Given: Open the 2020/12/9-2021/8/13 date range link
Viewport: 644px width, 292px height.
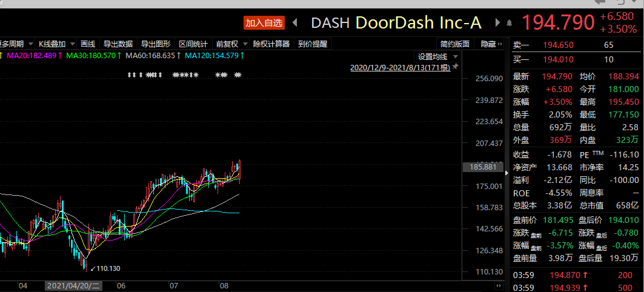Looking at the screenshot, I should (x=400, y=67).
